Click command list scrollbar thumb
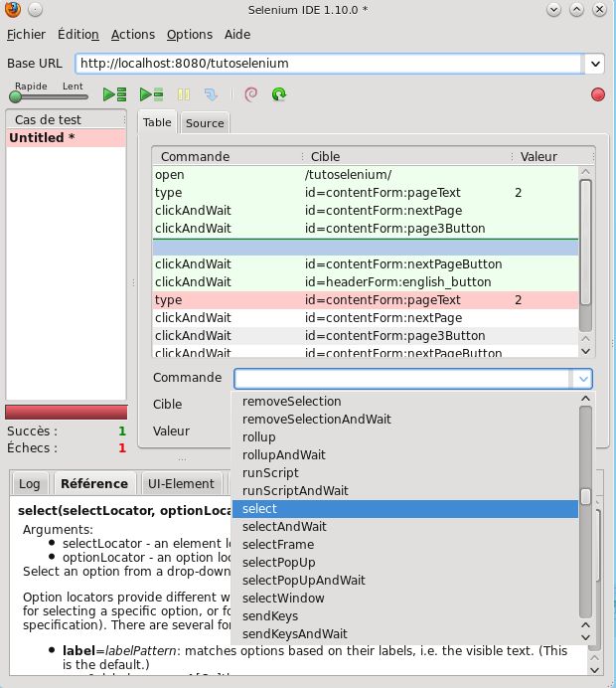Image resolution: width=616 pixels, height=688 pixels. (x=585, y=497)
